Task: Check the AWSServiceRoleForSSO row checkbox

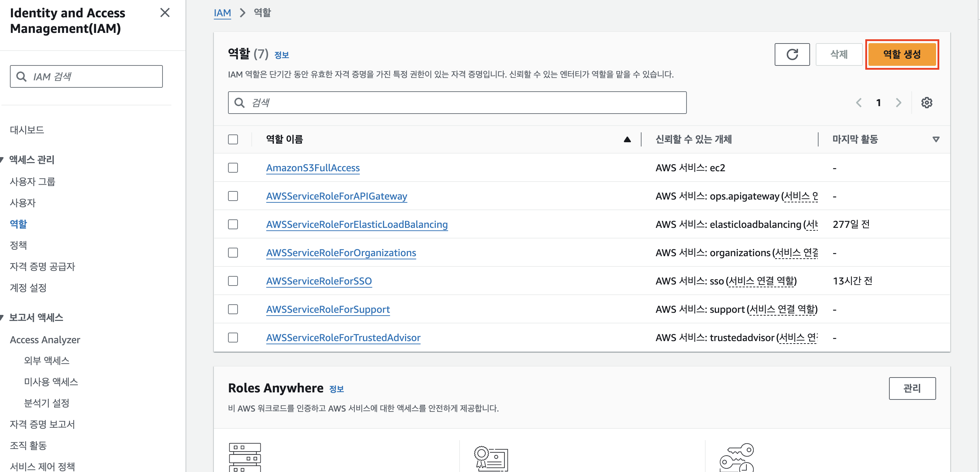Action: point(233,281)
